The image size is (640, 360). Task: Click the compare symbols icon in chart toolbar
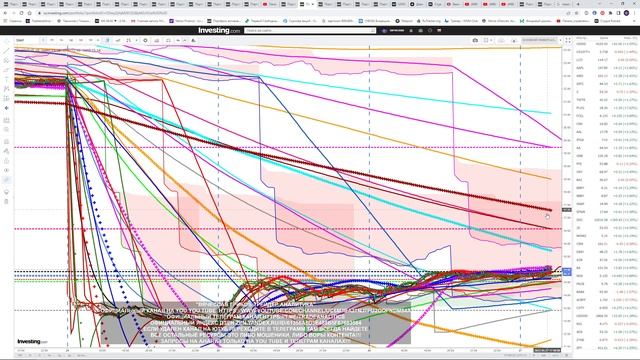click(118, 40)
